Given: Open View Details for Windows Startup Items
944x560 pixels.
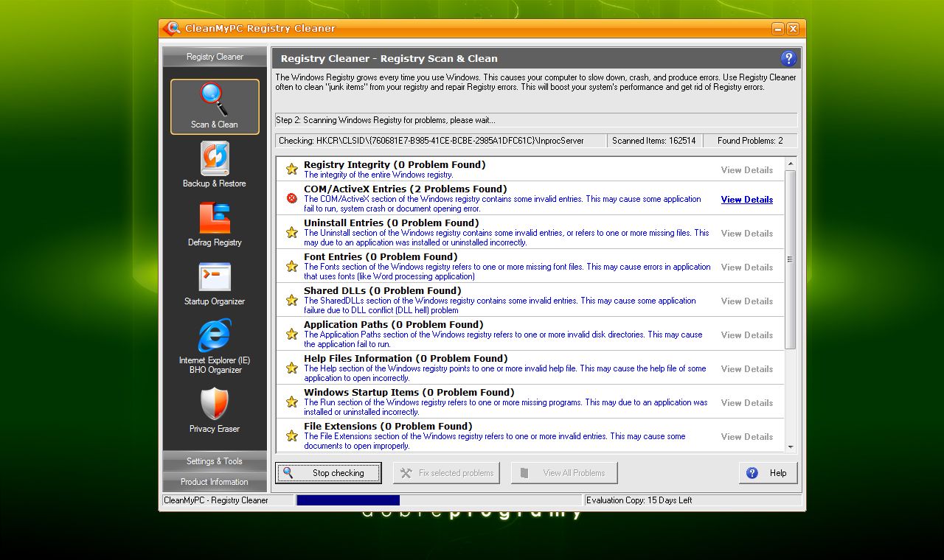Looking at the screenshot, I should pyautogui.click(x=747, y=403).
